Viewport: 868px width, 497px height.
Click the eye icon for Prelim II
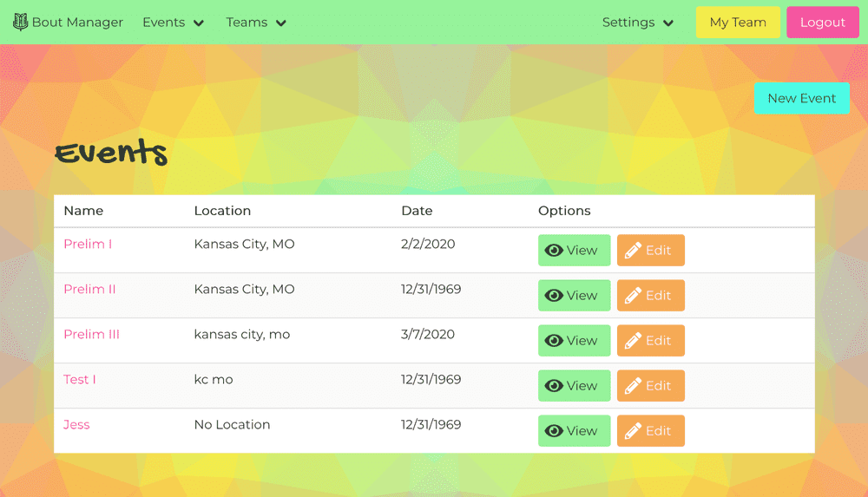coord(554,296)
